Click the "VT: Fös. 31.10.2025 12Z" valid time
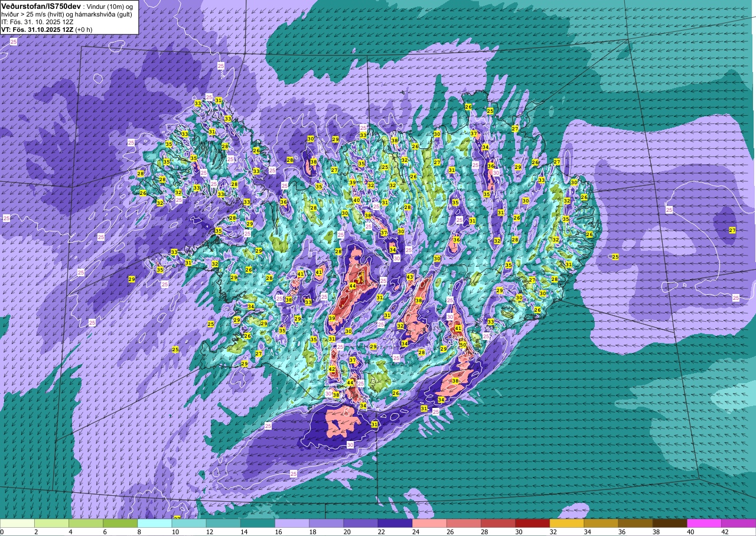The width and height of the screenshot is (756, 536). tap(37, 29)
